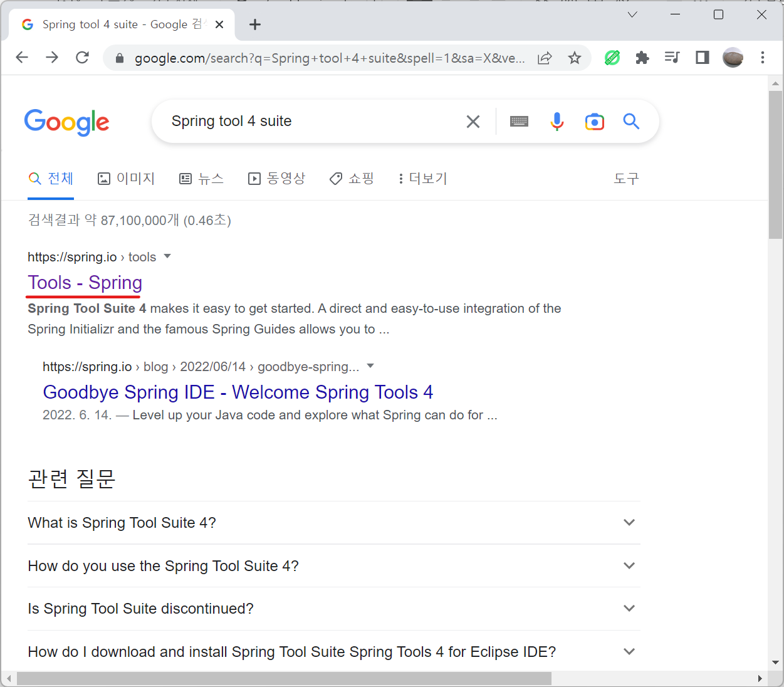Click the 검색결과 약 87,100,000개 result count
Viewport: 784px width, 687px height.
point(130,220)
